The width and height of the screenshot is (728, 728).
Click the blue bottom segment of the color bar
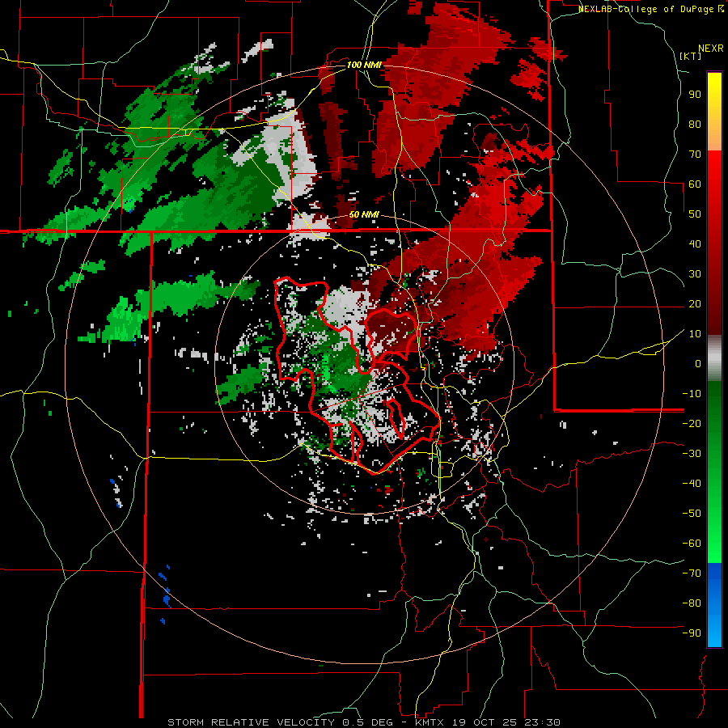[714, 605]
